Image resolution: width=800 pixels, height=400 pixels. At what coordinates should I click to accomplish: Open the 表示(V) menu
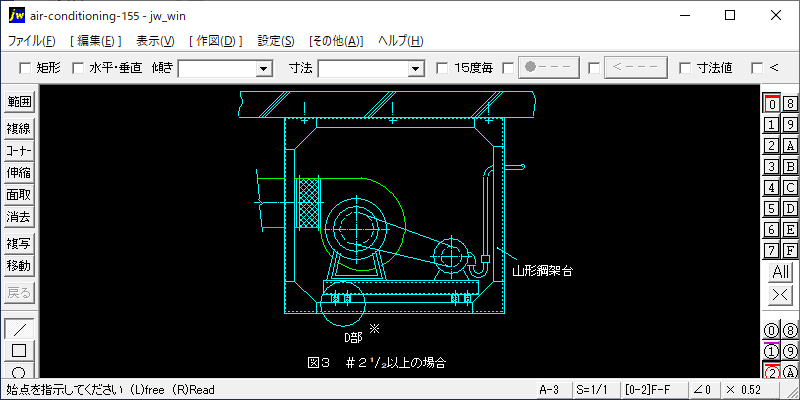tap(155, 41)
